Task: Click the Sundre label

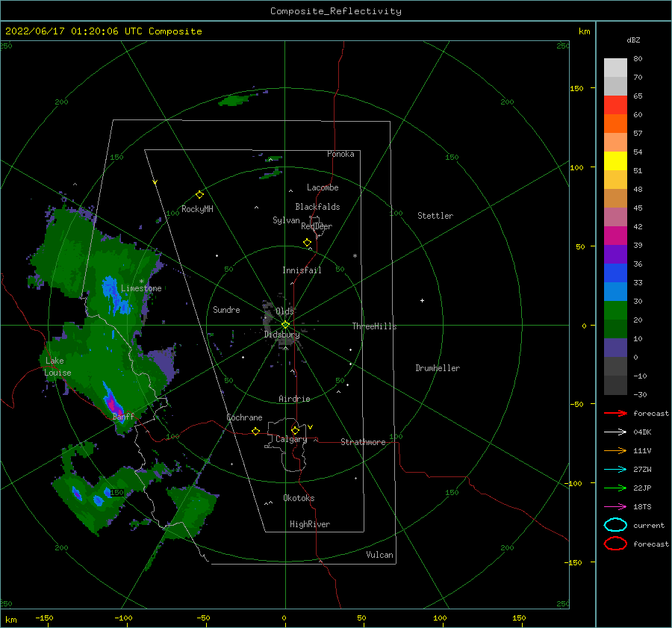Action: click(226, 309)
